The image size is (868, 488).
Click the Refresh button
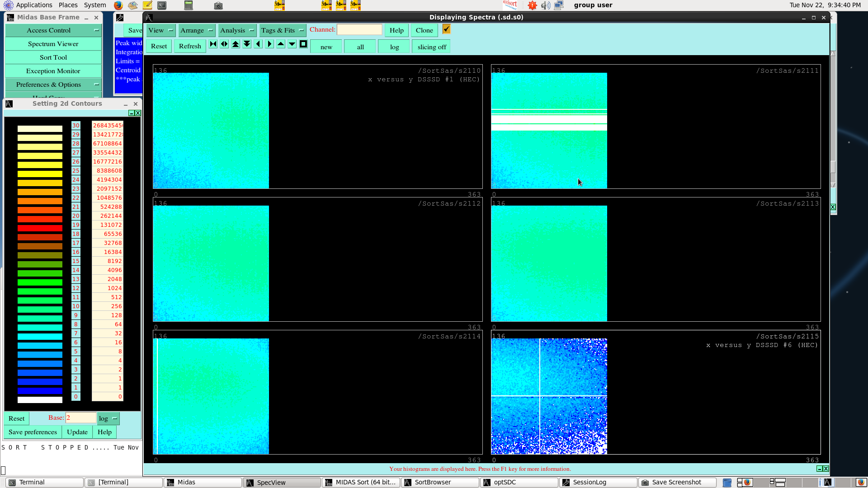pyautogui.click(x=190, y=46)
